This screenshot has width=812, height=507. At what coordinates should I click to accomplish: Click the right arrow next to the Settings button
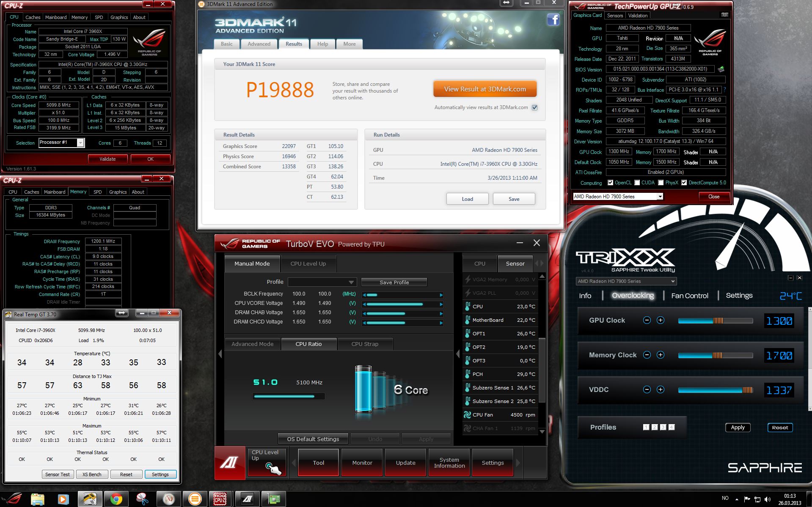point(518,463)
